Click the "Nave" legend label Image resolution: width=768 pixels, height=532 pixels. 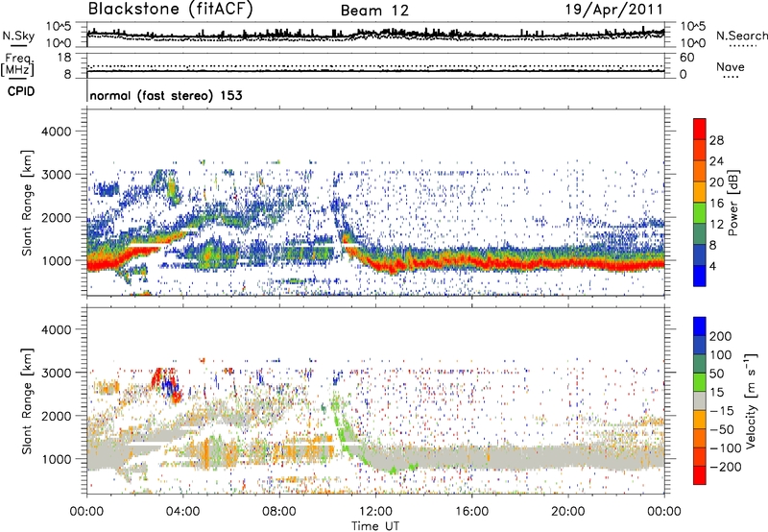point(731,66)
